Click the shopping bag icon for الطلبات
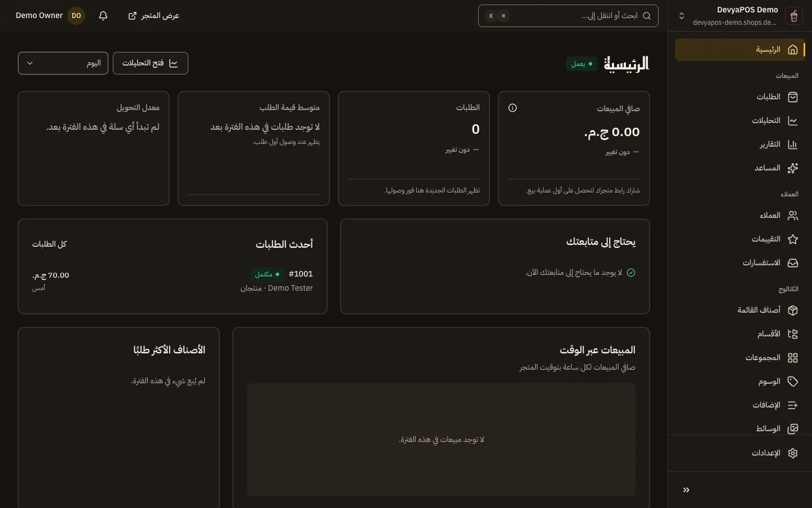Screen dimensions: 812x508 (793, 97)
